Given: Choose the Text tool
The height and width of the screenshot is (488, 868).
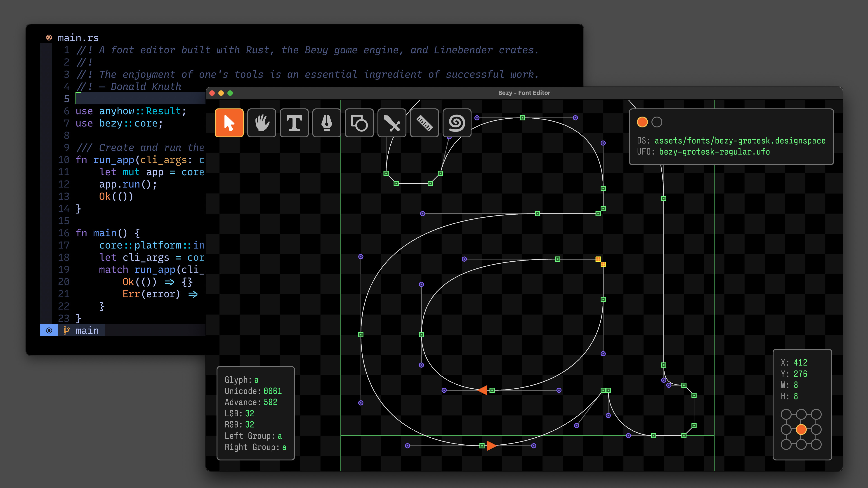Looking at the screenshot, I should pyautogui.click(x=294, y=123).
